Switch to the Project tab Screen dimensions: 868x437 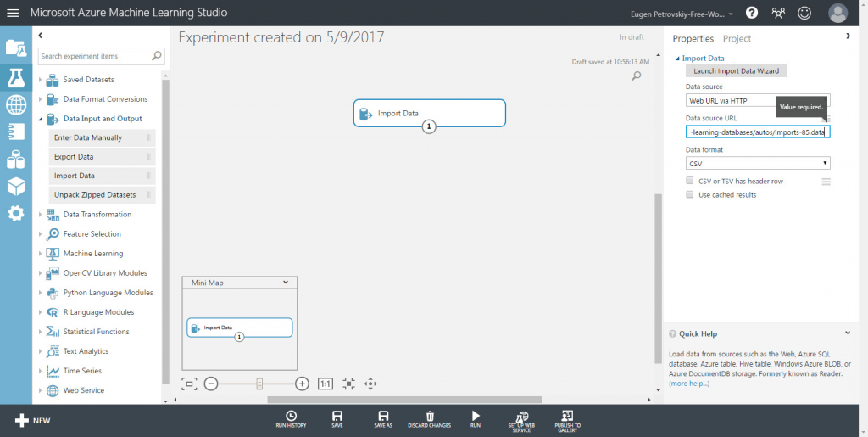(x=737, y=39)
